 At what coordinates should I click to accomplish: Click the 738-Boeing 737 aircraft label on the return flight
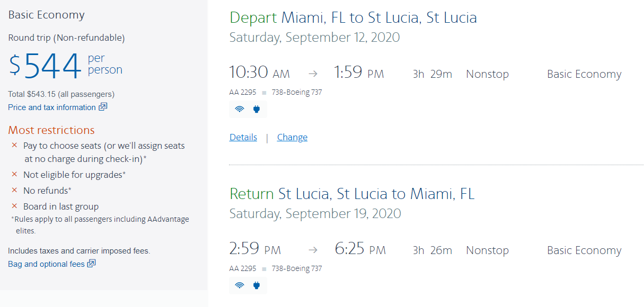tap(296, 268)
